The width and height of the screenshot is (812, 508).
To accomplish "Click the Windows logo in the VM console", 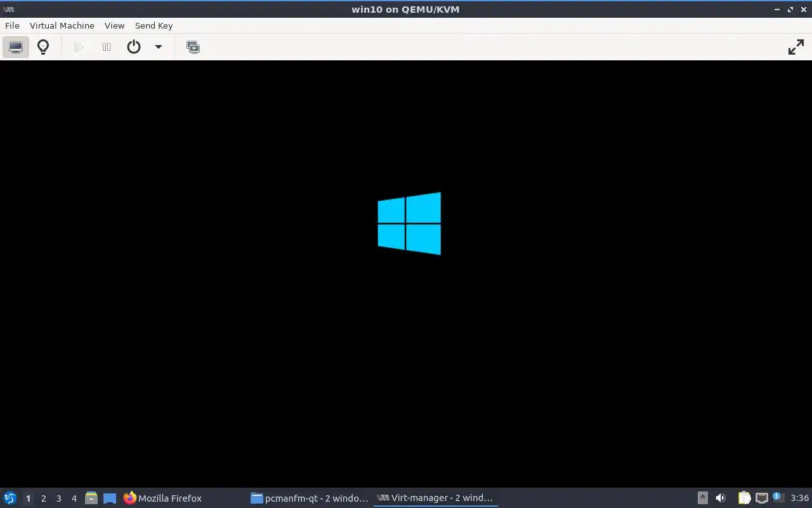I will 409,224.
